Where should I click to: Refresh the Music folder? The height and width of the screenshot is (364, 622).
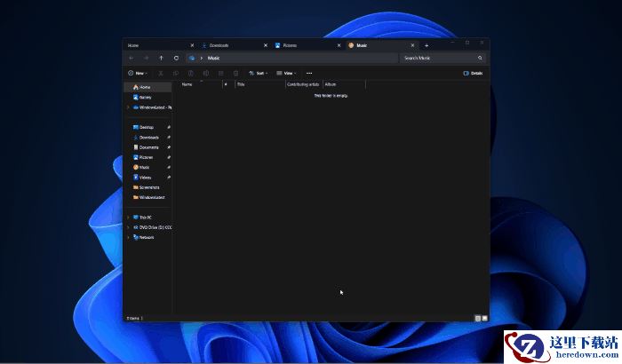(176, 58)
